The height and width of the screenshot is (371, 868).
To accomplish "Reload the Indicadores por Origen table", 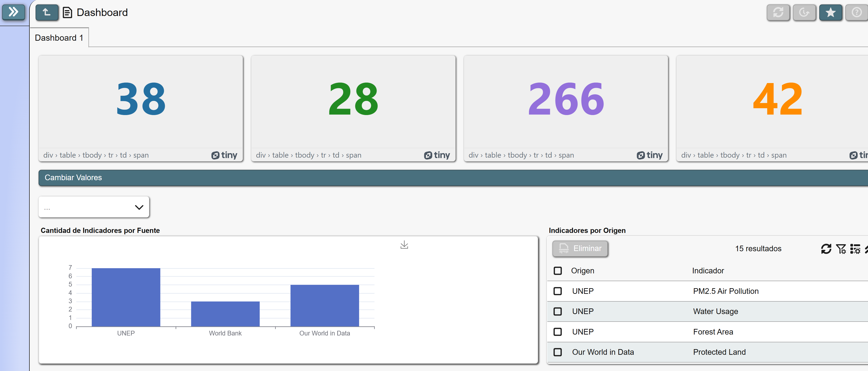I will [x=826, y=249].
